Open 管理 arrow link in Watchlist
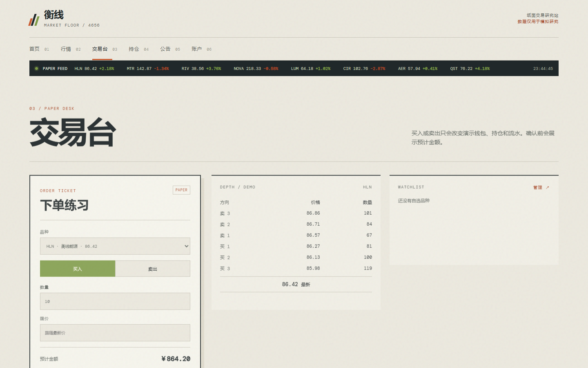Image resolution: width=588 pixels, height=368 pixels. [541, 187]
